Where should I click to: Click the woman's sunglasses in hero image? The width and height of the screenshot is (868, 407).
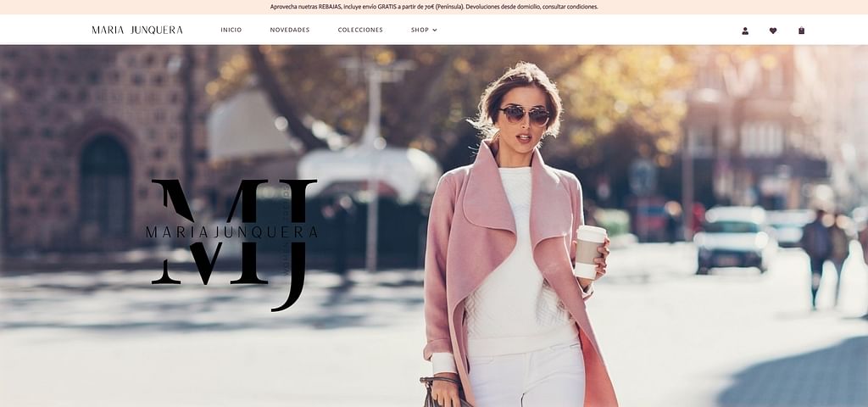point(525,114)
